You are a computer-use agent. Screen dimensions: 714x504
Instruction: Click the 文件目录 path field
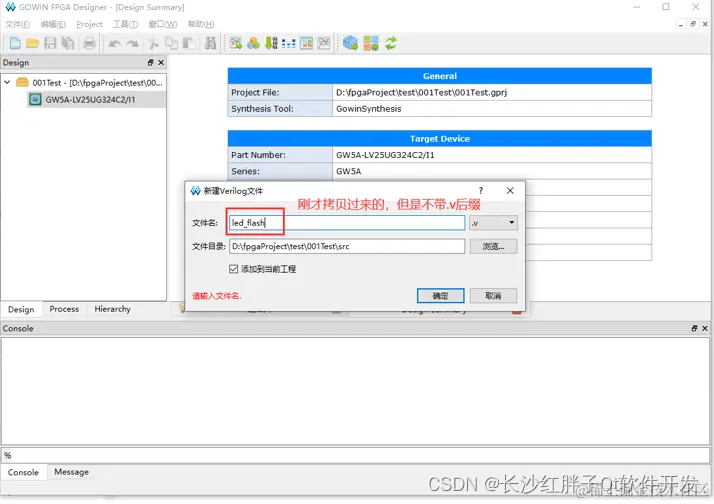347,246
